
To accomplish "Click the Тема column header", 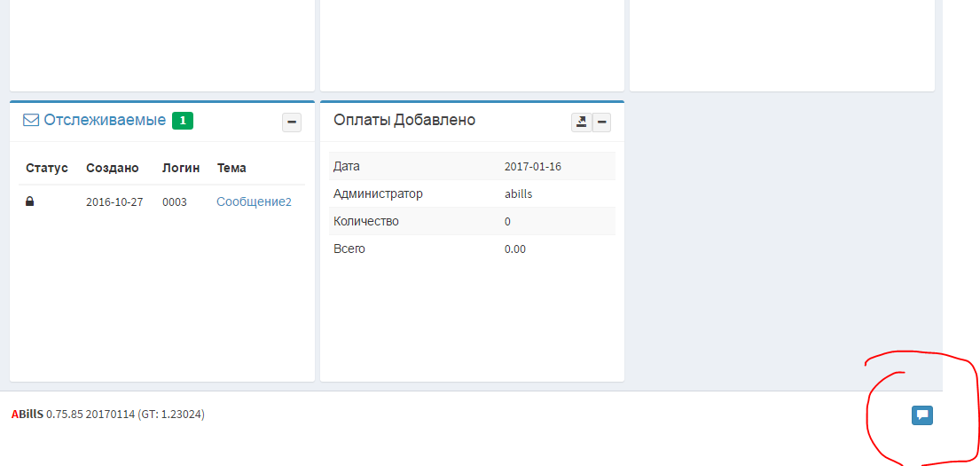I will [x=231, y=168].
